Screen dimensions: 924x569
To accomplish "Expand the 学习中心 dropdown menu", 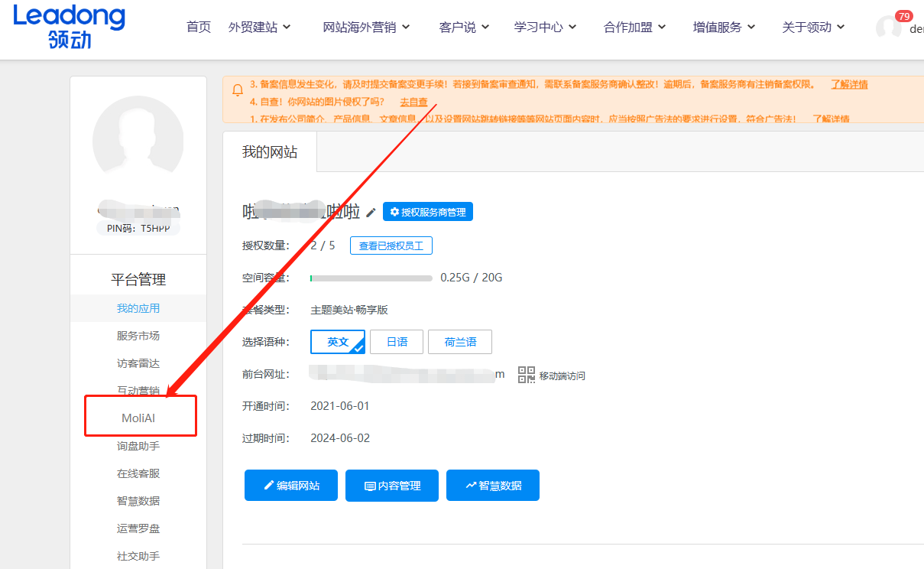I will (x=545, y=27).
